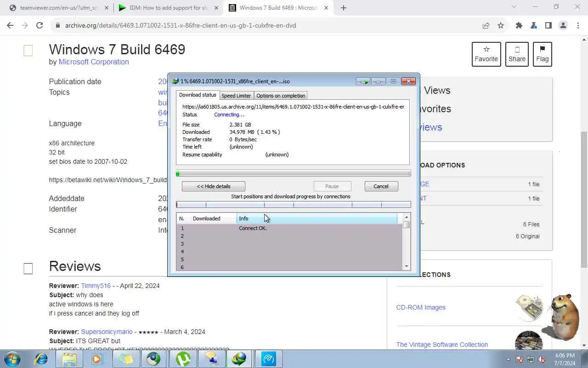Switch to the teamviewer.com browser tab
The height and width of the screenshot is (368, 588).
pos(58,8)
